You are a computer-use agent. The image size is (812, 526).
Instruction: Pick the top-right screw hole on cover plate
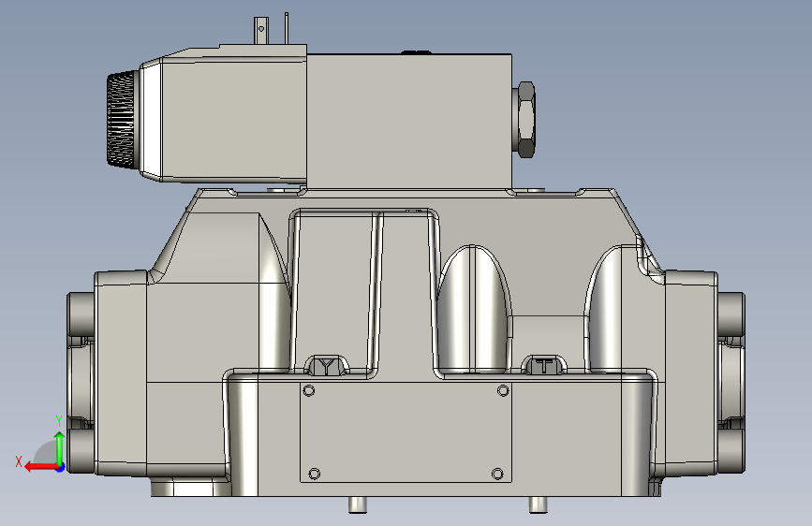[503, 390]
